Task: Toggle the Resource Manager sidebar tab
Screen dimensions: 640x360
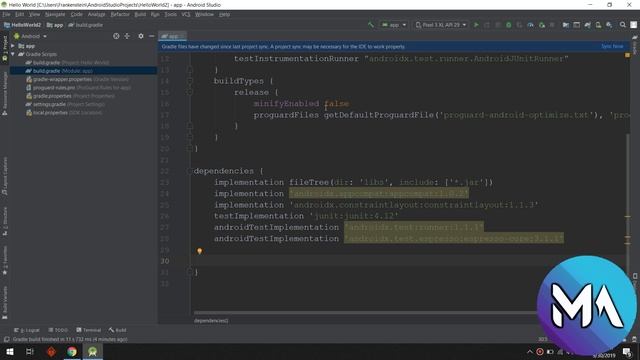Action: 5,93
